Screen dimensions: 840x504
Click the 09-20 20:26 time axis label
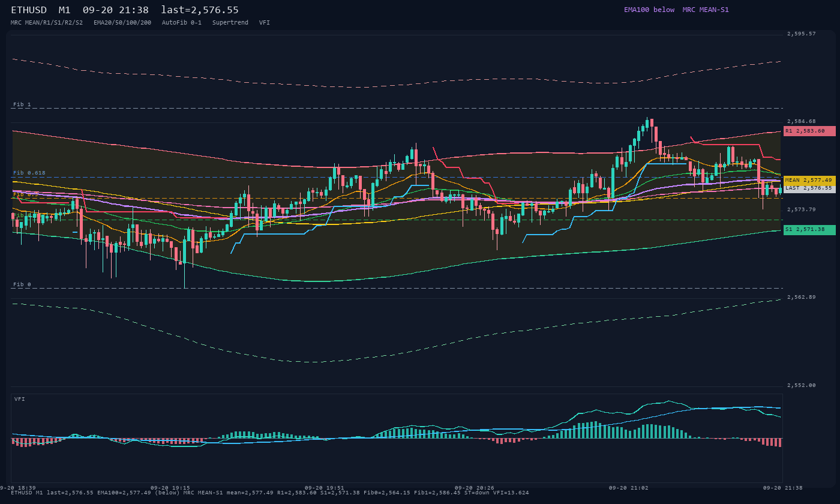point(475,488)
